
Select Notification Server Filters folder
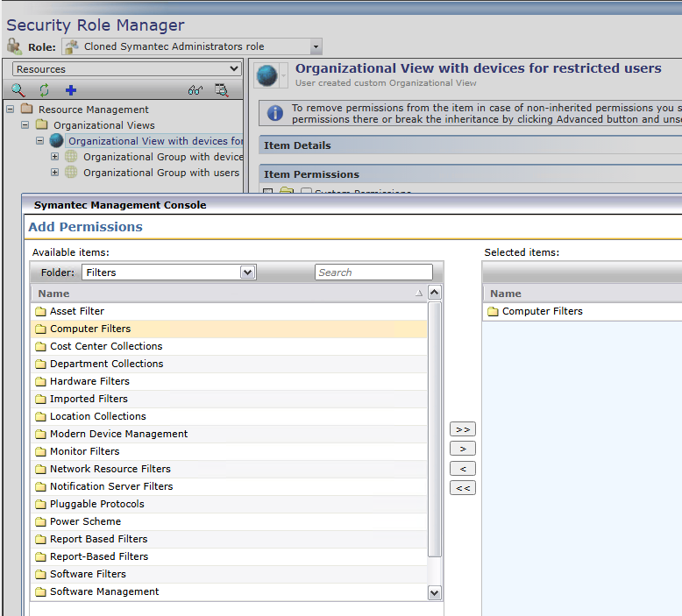click(x=229, y=486)
